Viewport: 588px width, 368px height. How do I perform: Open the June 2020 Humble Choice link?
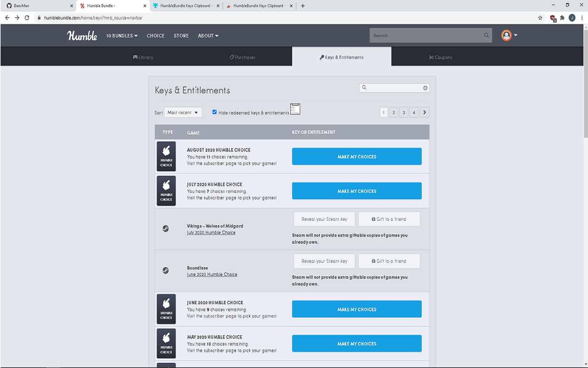click(x=212, y=274)
